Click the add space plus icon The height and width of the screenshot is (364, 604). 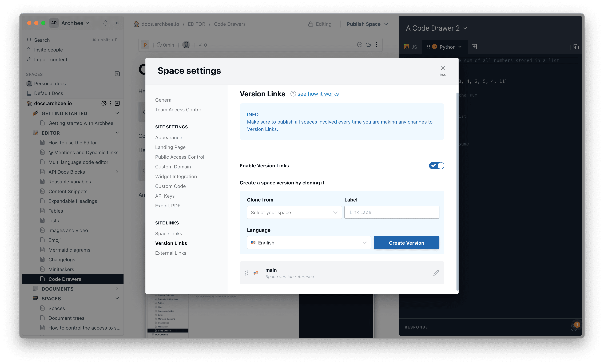117,74
